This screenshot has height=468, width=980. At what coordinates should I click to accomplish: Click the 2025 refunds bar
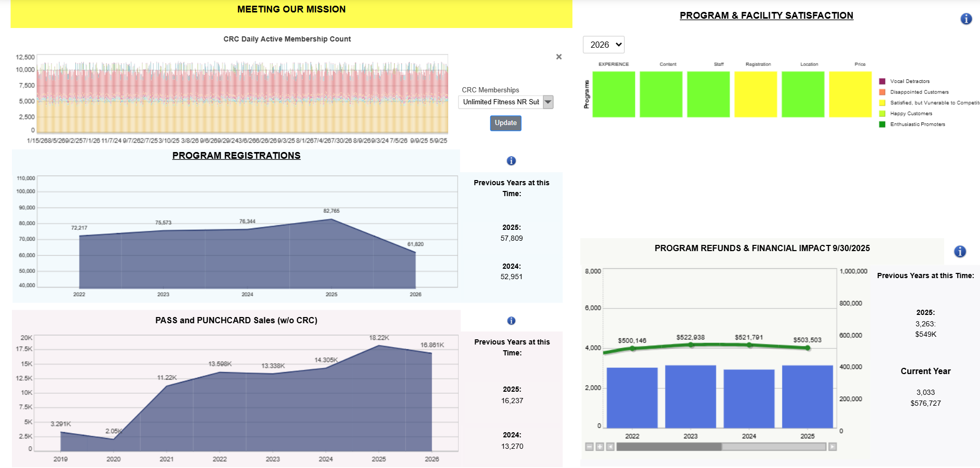pos(808,397)
